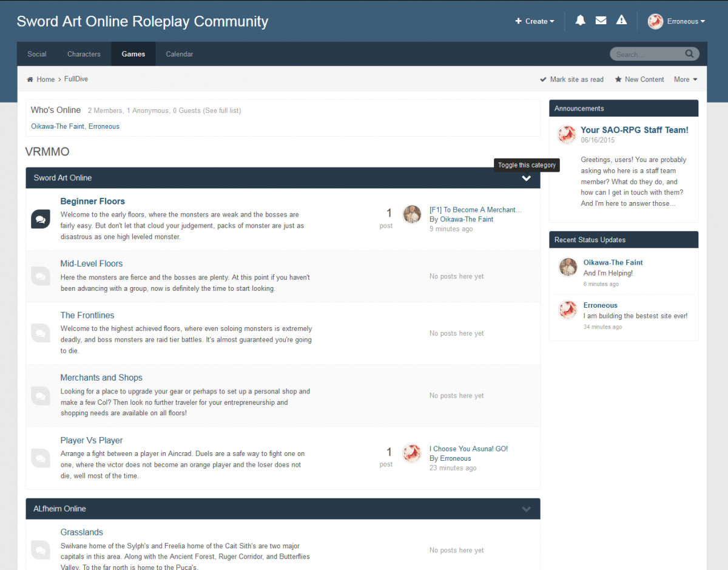Click the 06/16/2015 announcement date
This screenshot has height=570, width=728.
(x=598, y=140)
